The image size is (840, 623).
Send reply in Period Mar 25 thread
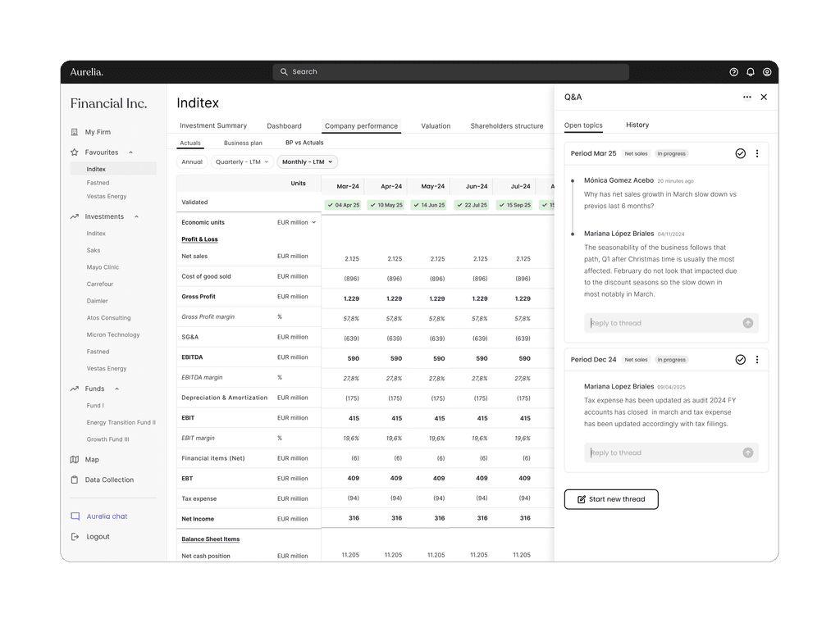coord(747,323)
